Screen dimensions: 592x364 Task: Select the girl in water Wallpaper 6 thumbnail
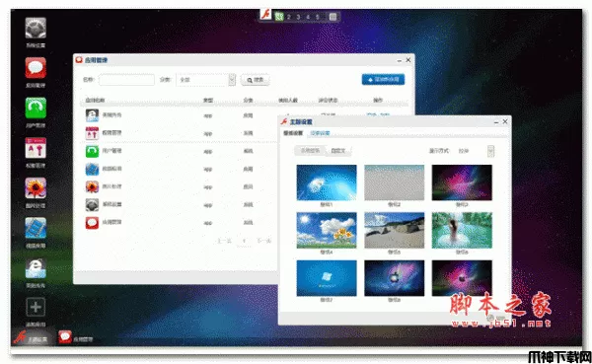click(x=462, y=230)
